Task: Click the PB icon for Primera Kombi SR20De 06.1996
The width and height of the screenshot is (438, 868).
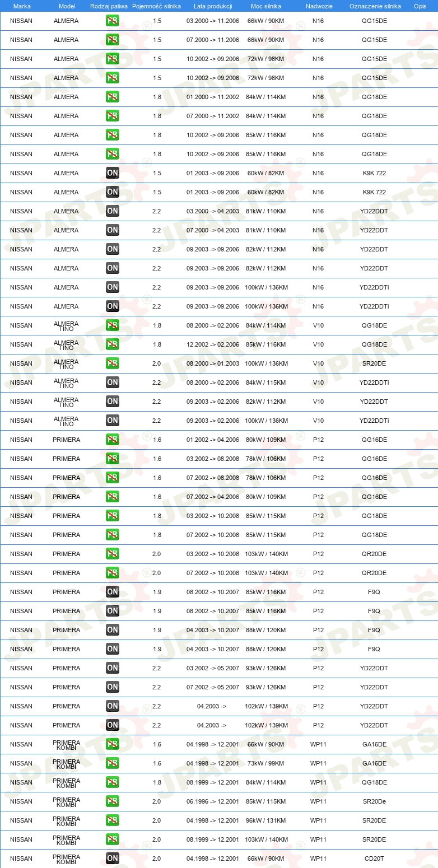Action: [x=113, y=801]
